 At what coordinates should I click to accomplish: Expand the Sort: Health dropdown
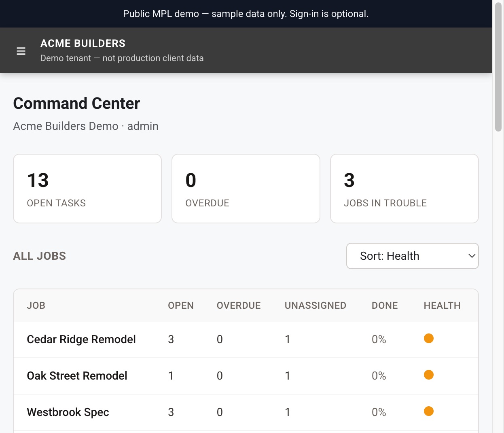point(413,256)
